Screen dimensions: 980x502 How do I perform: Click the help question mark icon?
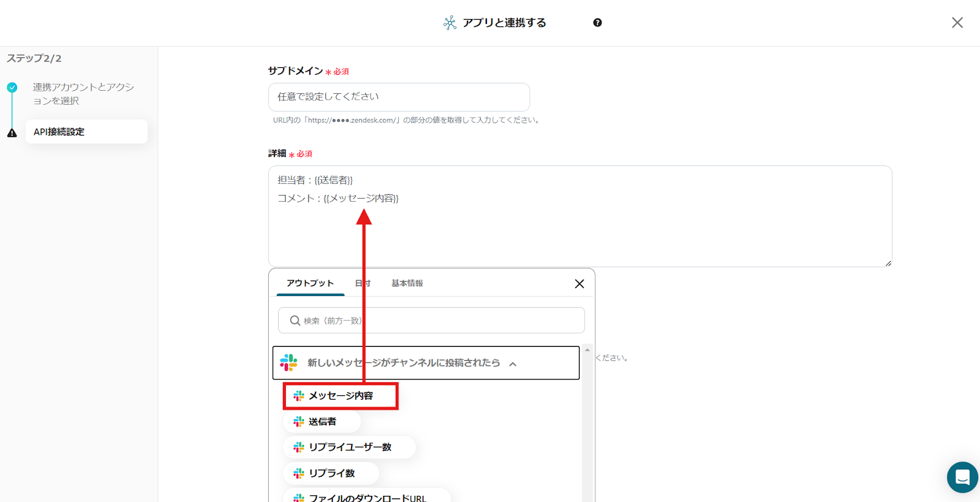[x=597, y=23]
